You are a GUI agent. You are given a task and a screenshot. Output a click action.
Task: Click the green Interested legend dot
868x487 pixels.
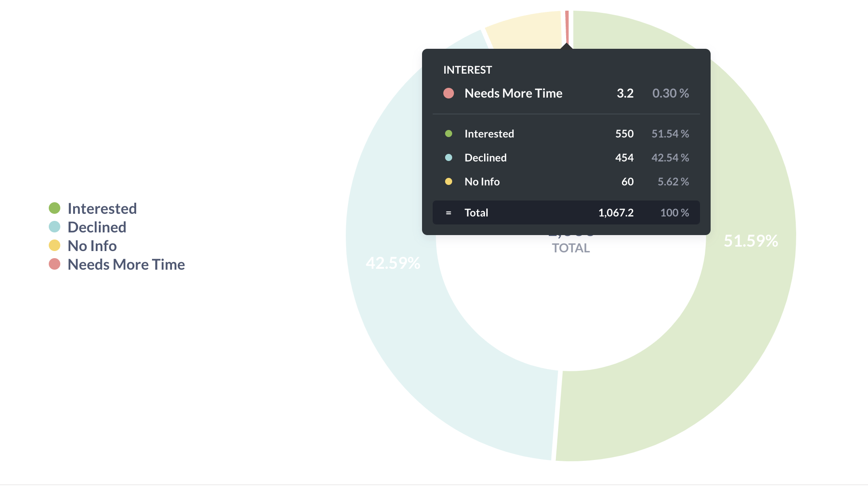pos(55,208)
